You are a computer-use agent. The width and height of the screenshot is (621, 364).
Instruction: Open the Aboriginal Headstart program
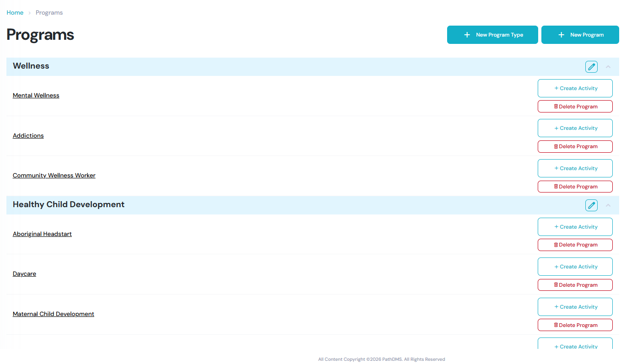point(42,234)
